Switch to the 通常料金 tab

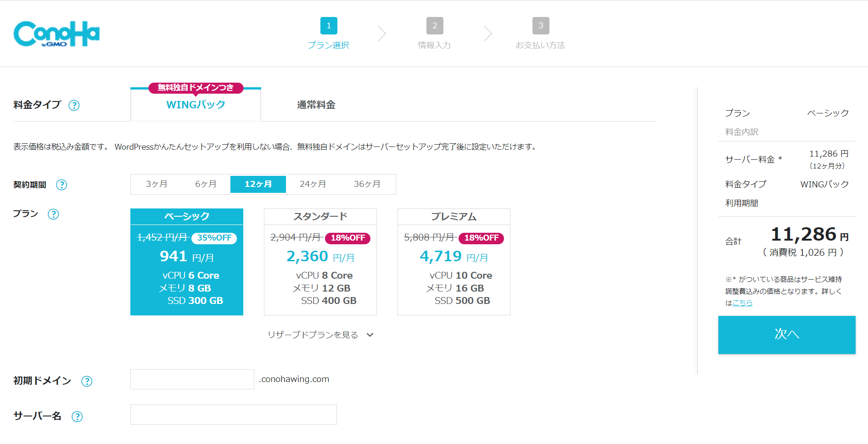click(x=316, y=105)
